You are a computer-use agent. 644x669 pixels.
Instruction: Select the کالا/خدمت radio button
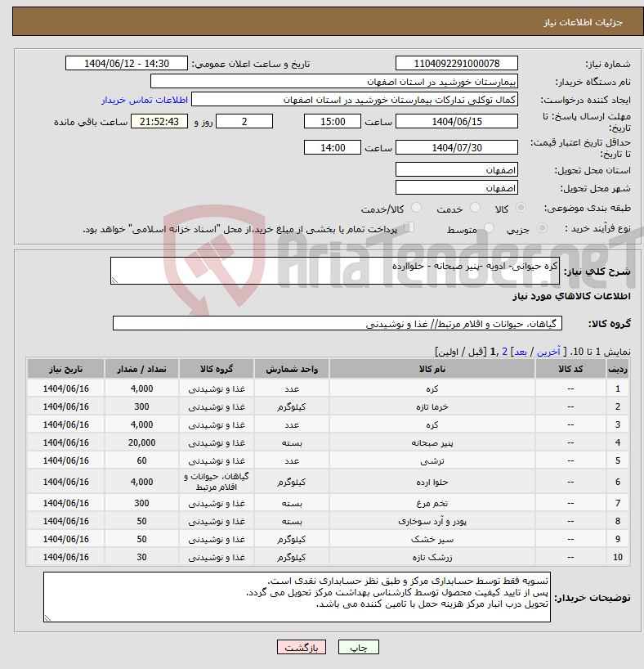416,208
